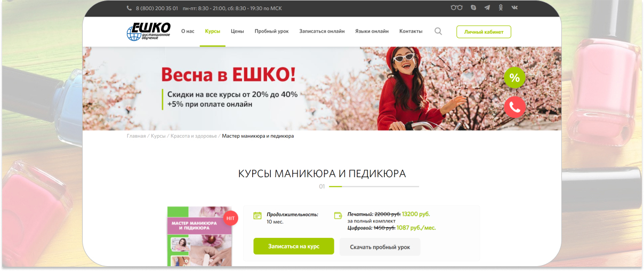
Task: Click the search magnifier icon
Action: [438, 31]
